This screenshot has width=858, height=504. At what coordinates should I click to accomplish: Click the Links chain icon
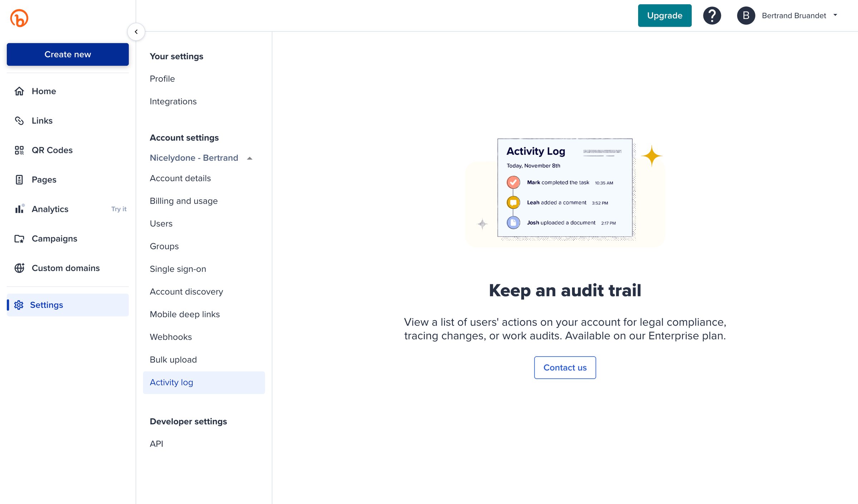19,121
